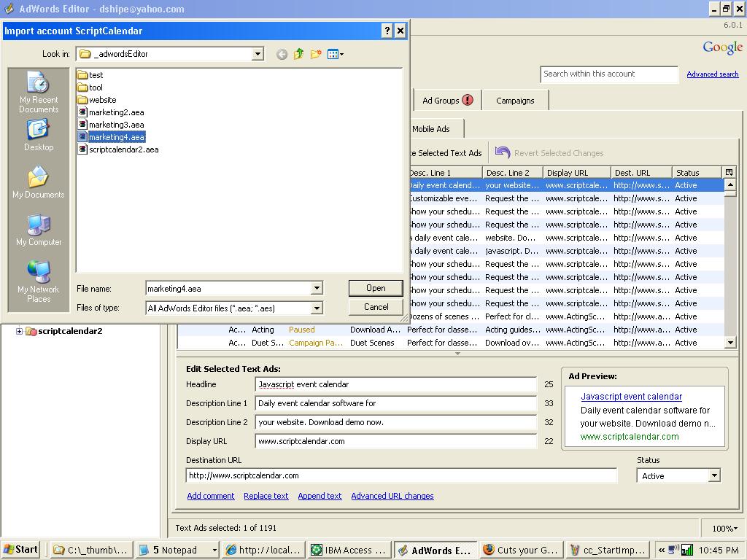Click the File name text box
Screen dimensions: 747x560
click(228, 289)
